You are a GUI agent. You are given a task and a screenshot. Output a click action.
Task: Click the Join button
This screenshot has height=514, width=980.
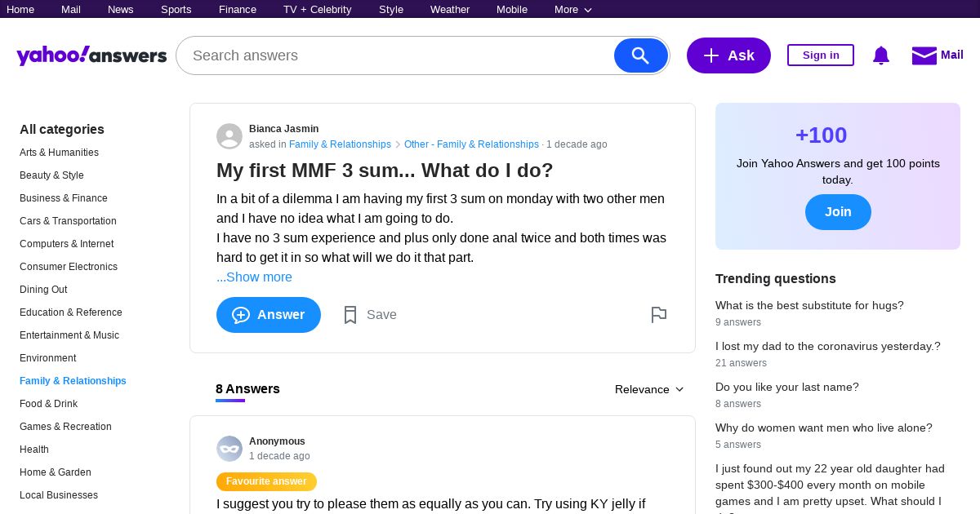(838, 212)
